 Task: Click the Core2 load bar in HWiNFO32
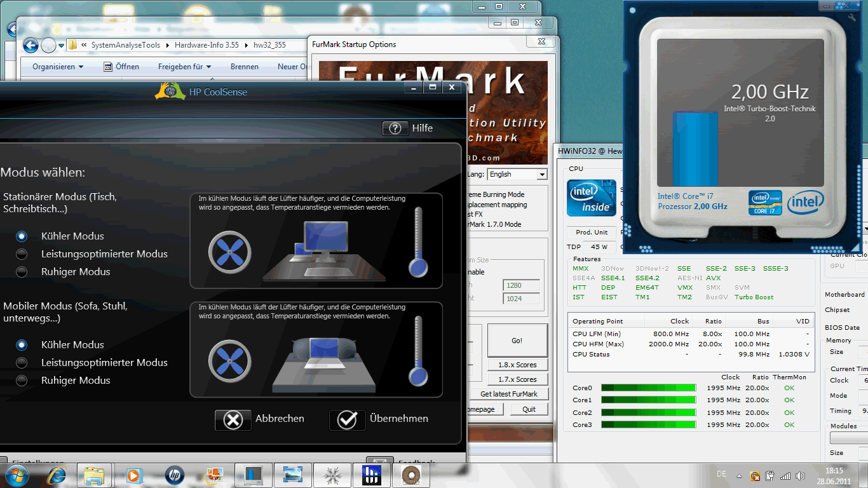coord(648,412)
